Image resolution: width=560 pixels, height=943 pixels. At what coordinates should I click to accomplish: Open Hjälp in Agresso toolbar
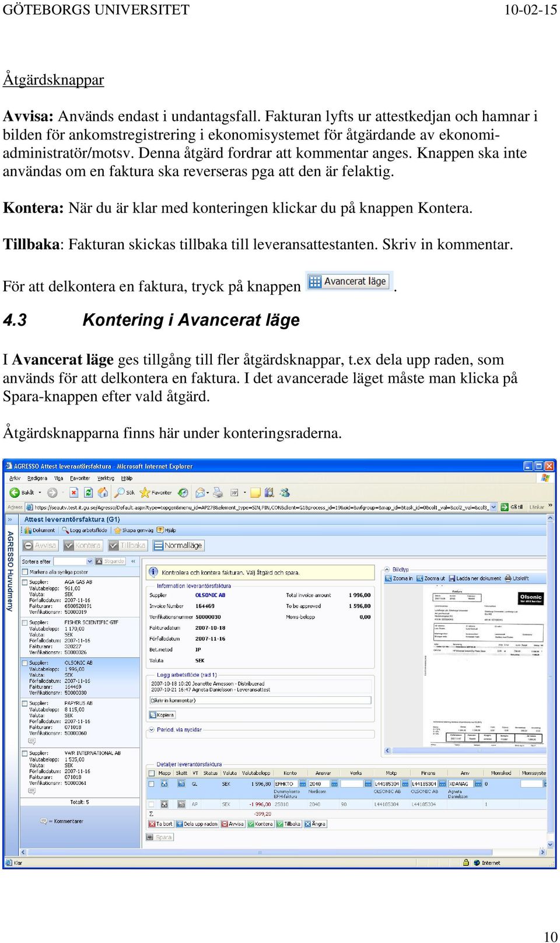pyautogui.click(x=166, y=530)
